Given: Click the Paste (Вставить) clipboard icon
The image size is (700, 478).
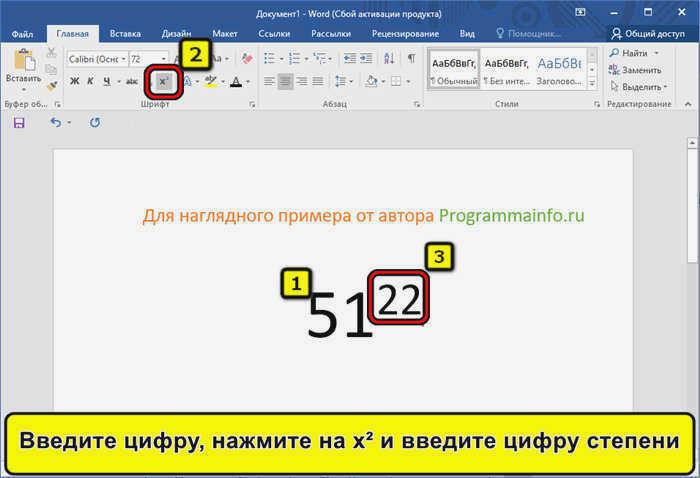Looking at the screenshot, I should 24,61.
